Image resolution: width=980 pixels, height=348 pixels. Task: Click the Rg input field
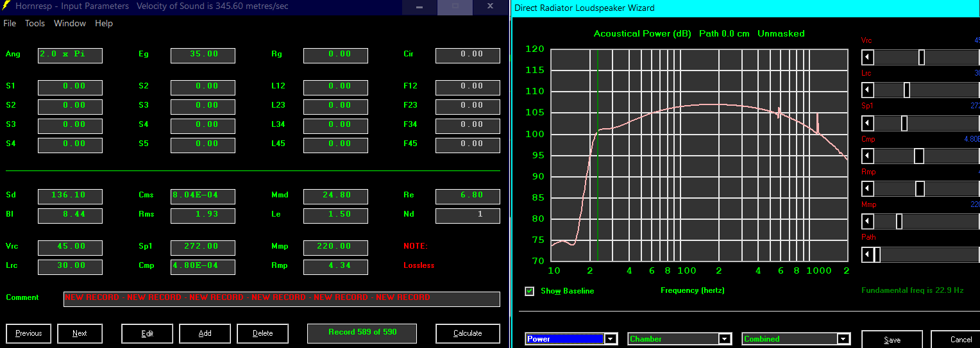click(x=335, y=55)
